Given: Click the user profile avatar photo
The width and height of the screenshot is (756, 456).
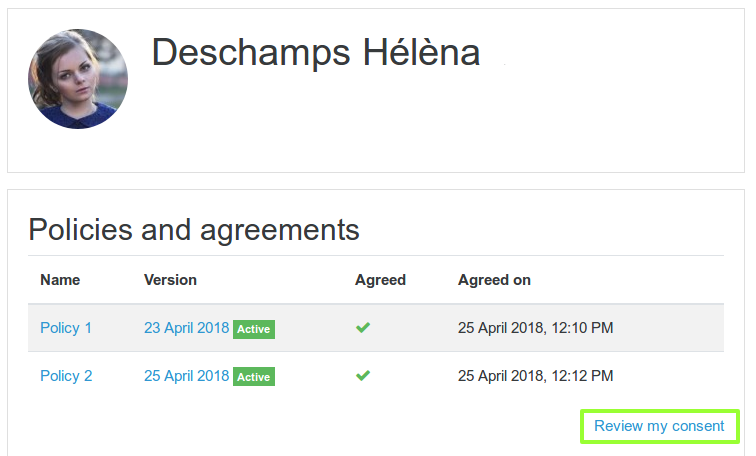Looking at the screenshot, I should click(78, 79).
